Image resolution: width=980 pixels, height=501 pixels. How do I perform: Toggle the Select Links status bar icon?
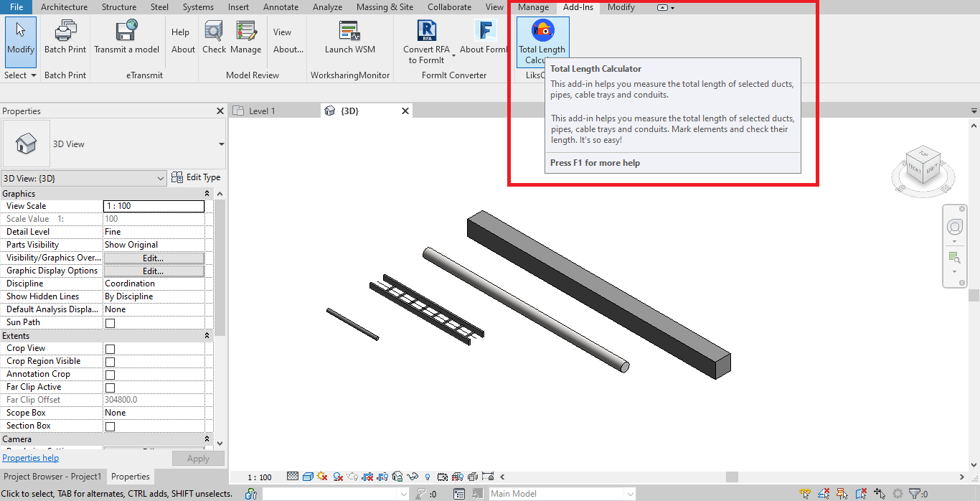tap(805, 494)
